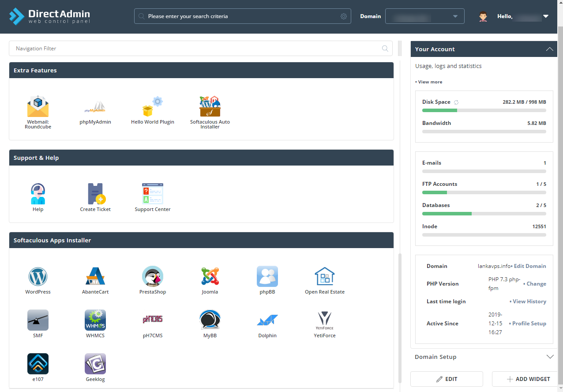Click the main panel vertical scrollbar
This screenshot has height=392, width=563.
[399, 318]
